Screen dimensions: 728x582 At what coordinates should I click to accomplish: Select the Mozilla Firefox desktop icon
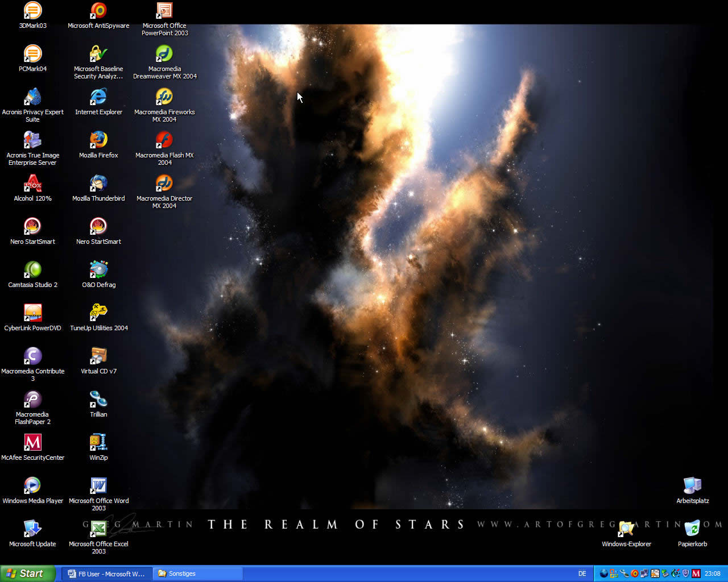(x=98, y=145)
